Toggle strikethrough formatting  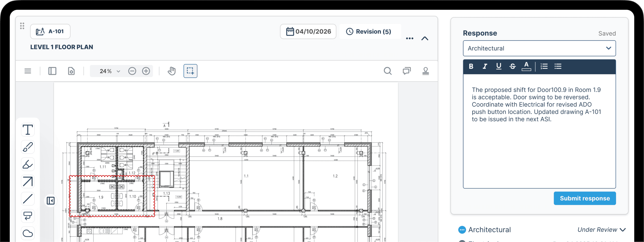click(513, 66)
